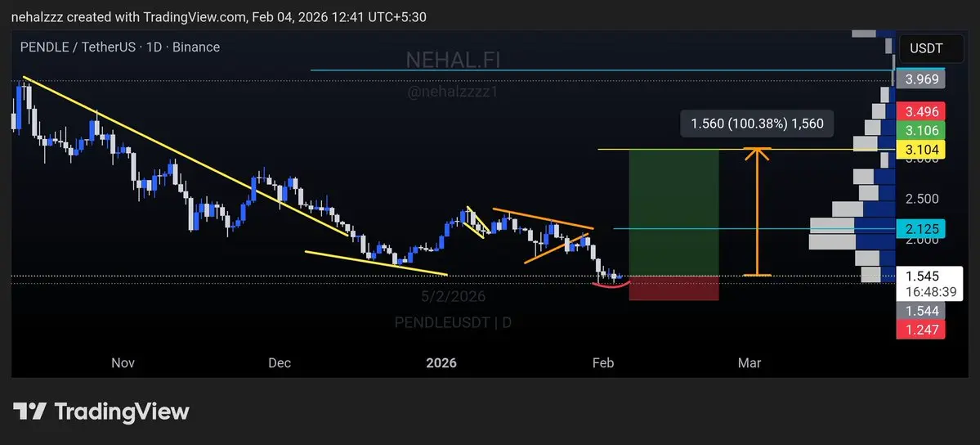The height and width of the screenshot is (445, 980).
Task: Click the 2.500 axis price value
Action: (922, 199)
